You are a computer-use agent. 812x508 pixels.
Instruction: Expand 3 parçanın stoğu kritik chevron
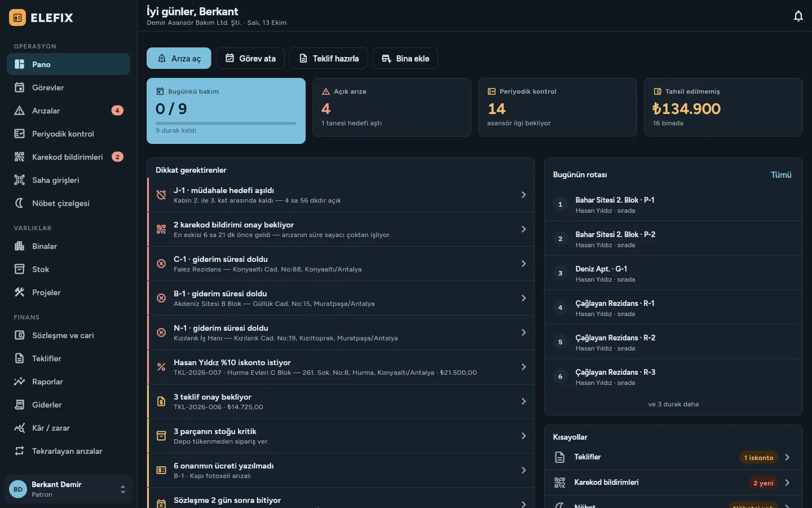click(x=523, y=436)
